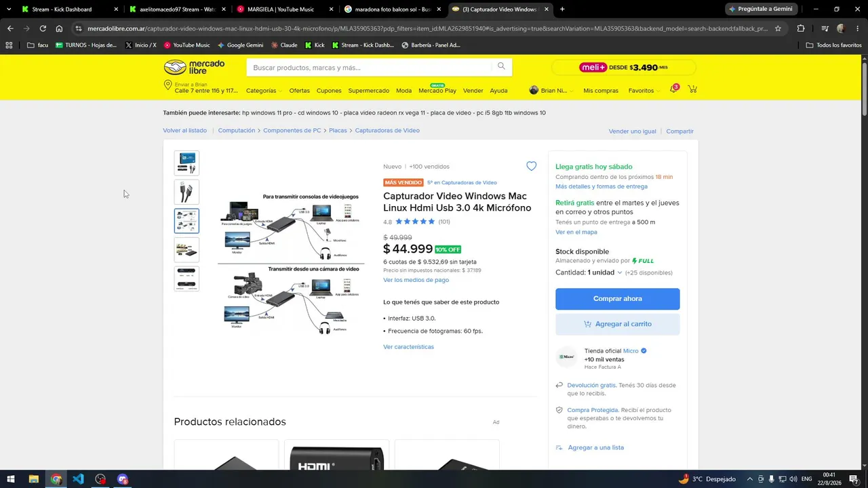This screenshot has width=868, height=488.
Task: Open the Google Gemini bookmark
Action: tap(240, 45)
